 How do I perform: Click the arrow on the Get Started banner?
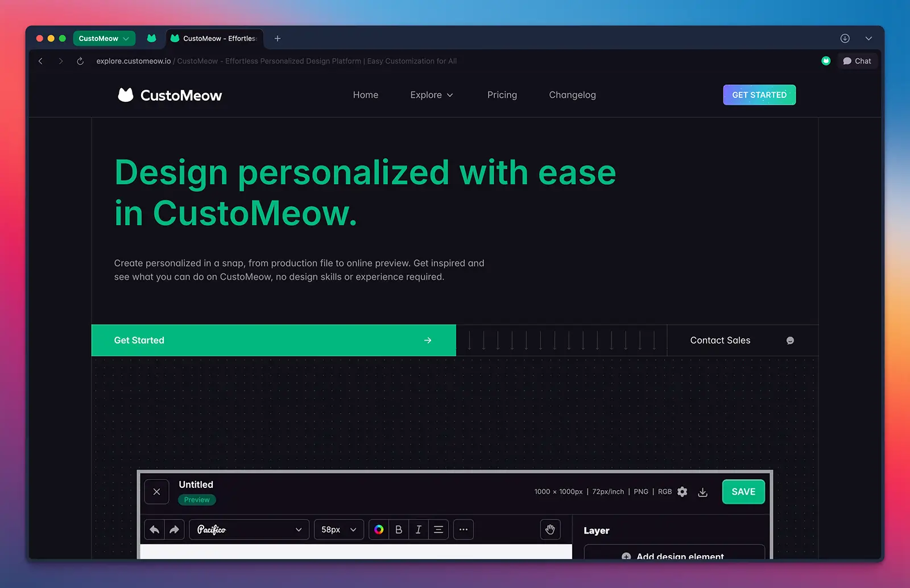428,340
